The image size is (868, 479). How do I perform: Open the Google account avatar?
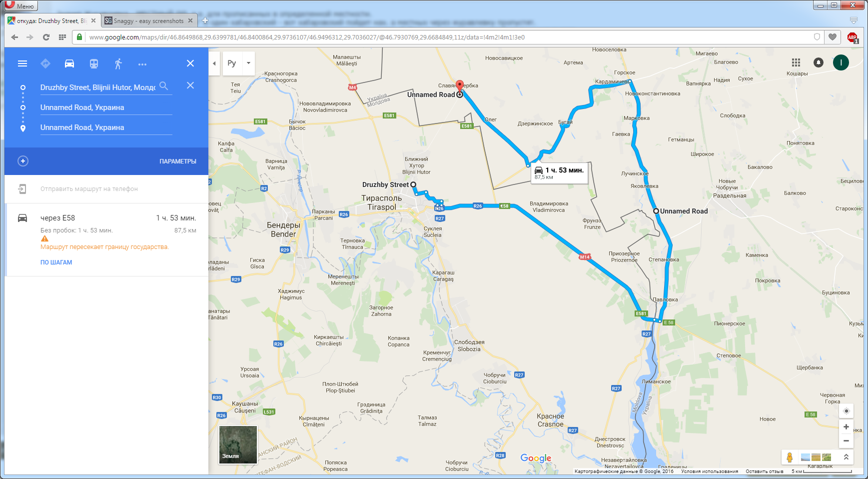coord(841,62)
